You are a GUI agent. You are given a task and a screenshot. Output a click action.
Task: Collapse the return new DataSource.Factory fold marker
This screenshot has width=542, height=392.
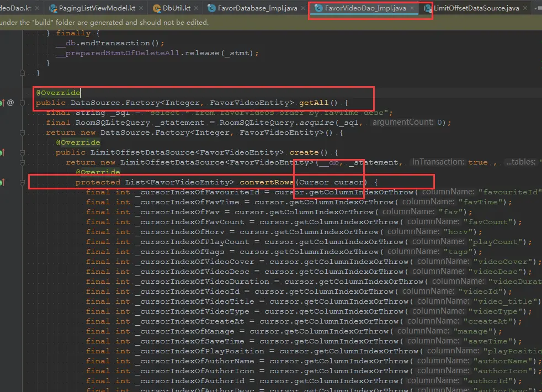(x=23, y=133)
